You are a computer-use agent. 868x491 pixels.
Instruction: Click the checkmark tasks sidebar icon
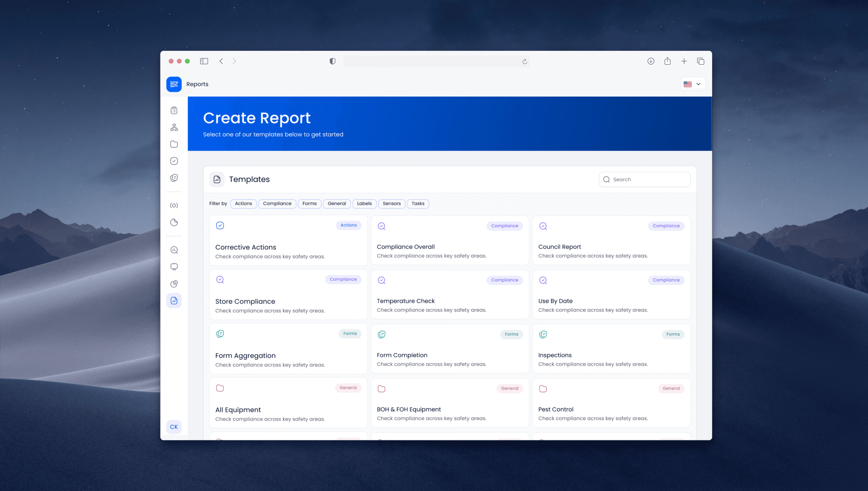coord(174,161)
